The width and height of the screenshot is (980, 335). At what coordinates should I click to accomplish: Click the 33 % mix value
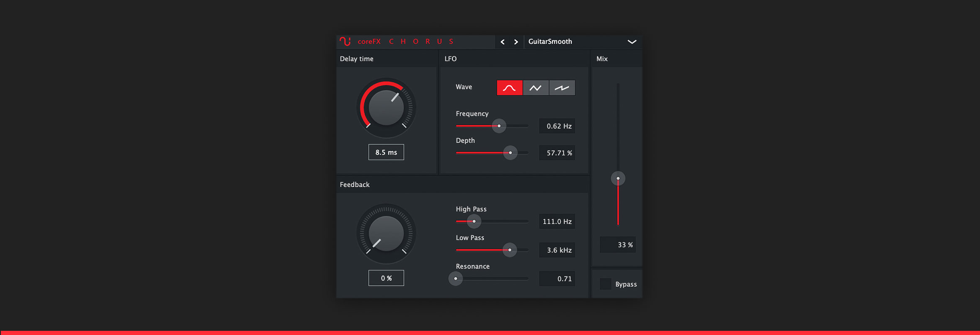pos(618,245)
